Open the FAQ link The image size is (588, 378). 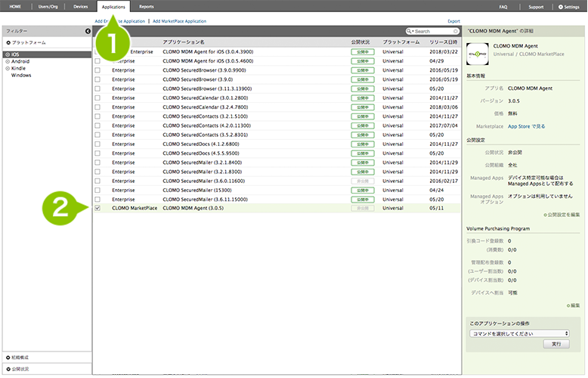point(503,7)
